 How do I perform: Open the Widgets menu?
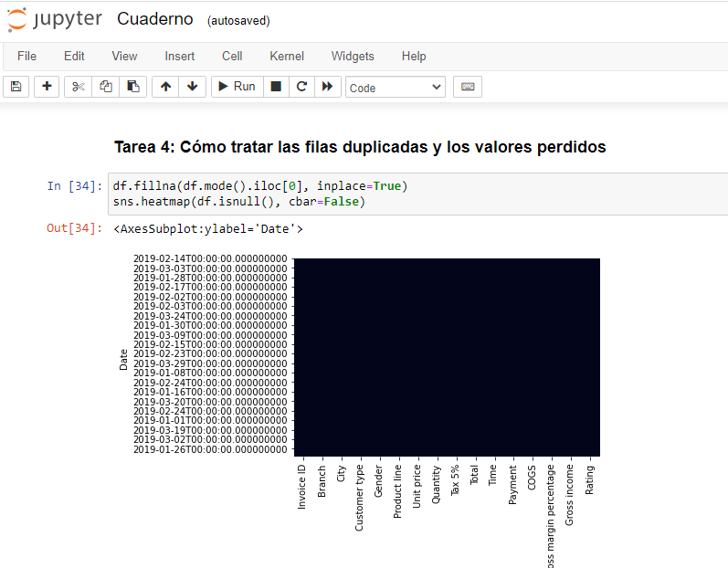pyautogui.click(x=353, y=56)
